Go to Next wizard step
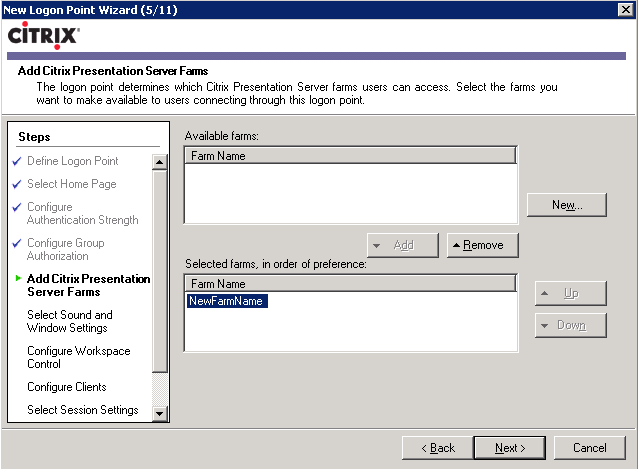This screenshot has width=638, height=469. coord(510,448)
